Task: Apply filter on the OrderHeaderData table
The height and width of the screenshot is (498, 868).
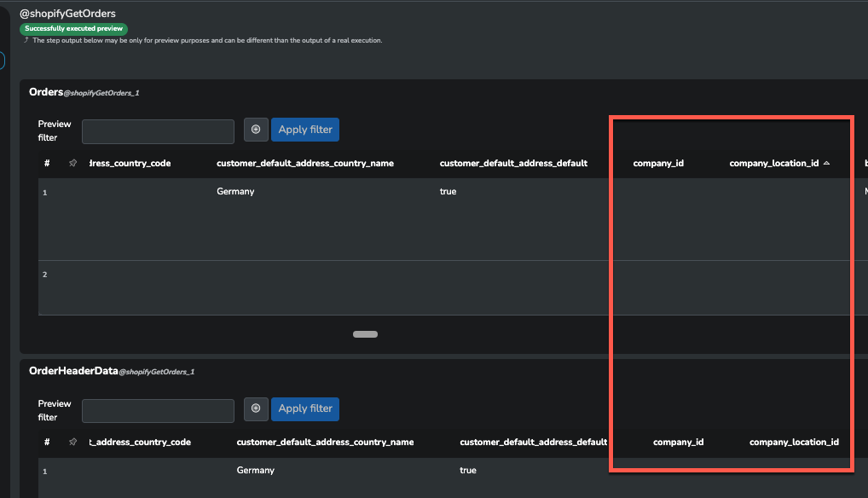Action: 305,408
